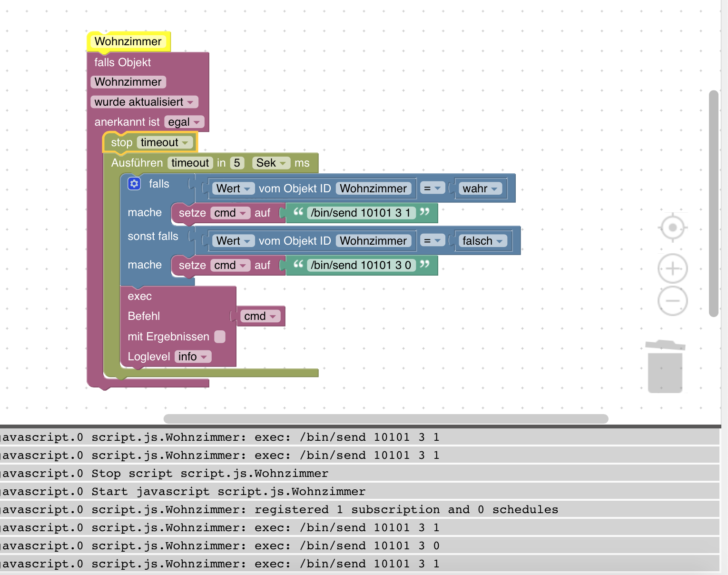
Task: Click the 'registered 1 subscription' log line
Action: (x=360, y=509)
